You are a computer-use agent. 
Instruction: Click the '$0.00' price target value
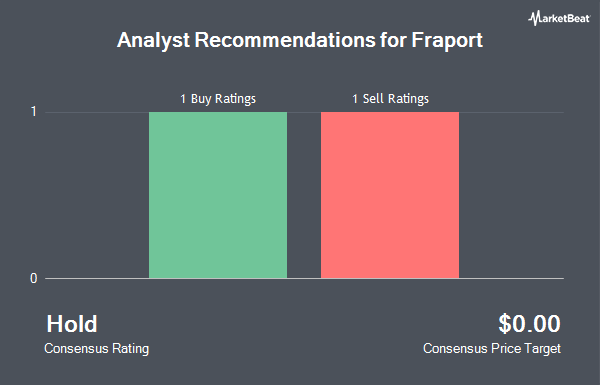coord(529,324)
